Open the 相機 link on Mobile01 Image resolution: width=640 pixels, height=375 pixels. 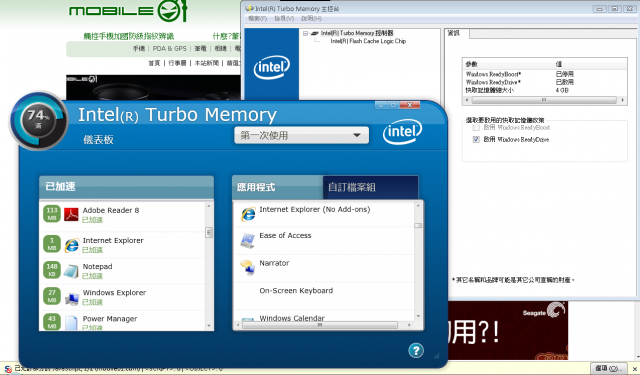pyautogui.click(x=220, y=49)
